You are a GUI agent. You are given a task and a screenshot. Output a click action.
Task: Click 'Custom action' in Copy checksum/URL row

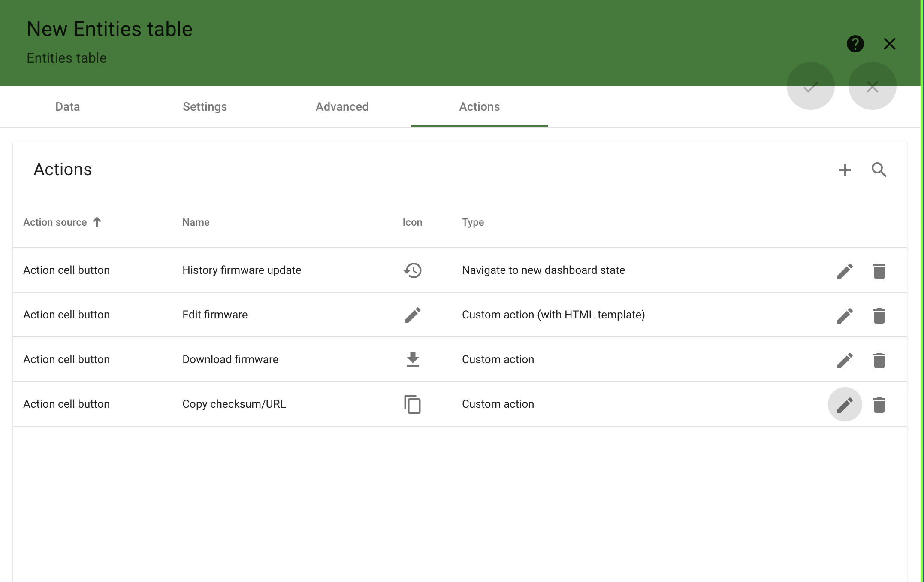tap(498, 404)
